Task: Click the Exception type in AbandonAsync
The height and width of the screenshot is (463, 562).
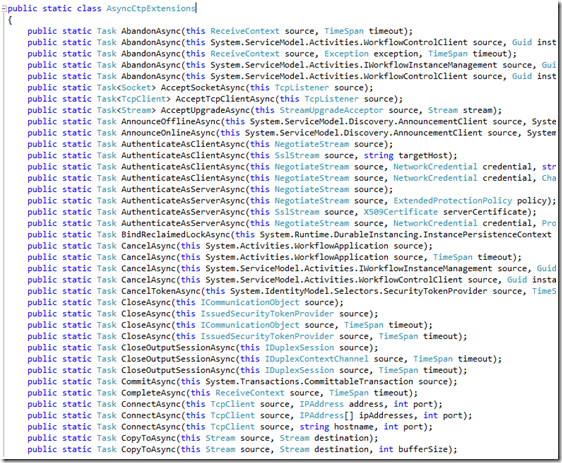Action: pyautogui.click(x=346, y=54)
